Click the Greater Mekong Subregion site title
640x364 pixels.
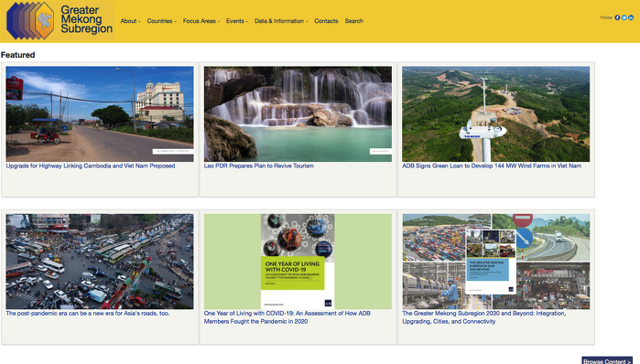click(86, 19)
